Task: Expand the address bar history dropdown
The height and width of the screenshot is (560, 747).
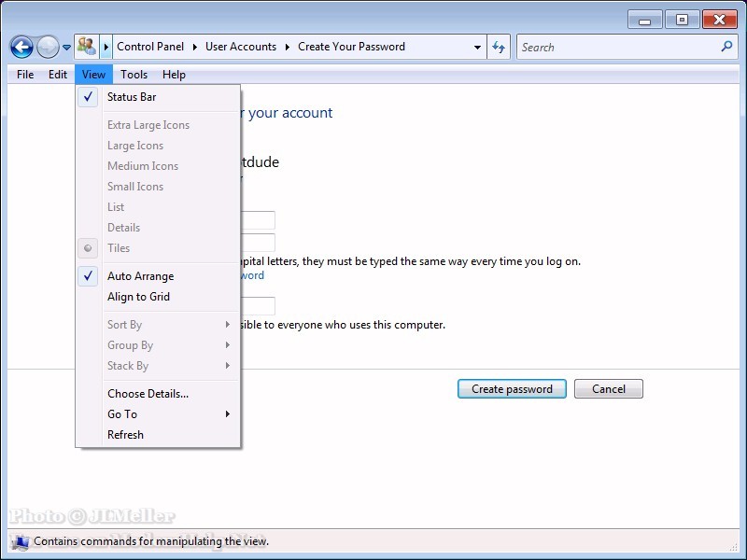Action: tap(477, 47)
